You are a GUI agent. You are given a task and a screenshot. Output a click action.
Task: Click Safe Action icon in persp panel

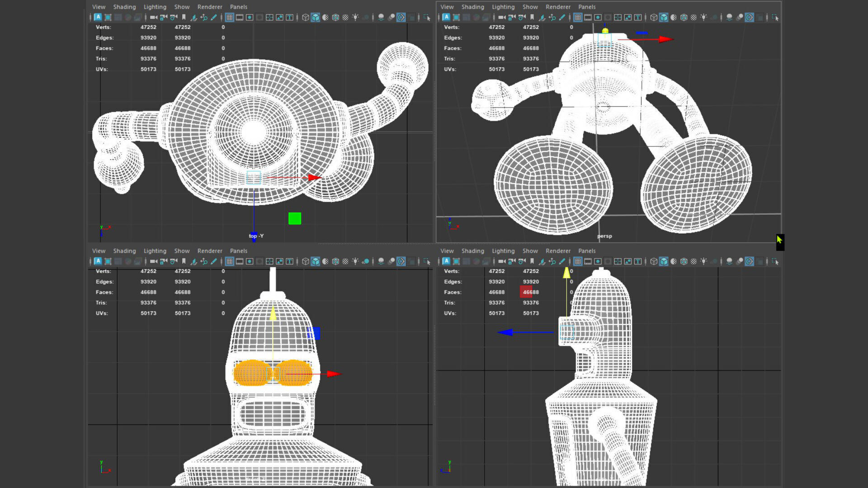[628, 18]
